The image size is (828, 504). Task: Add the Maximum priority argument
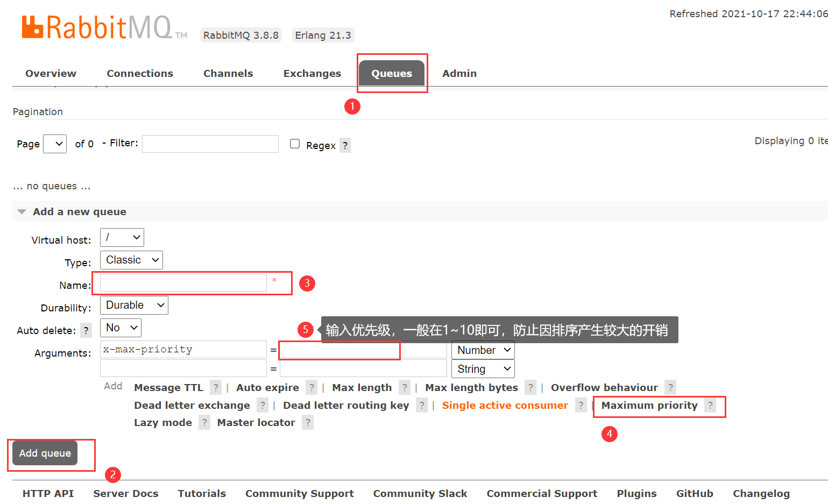coord(649,405)
